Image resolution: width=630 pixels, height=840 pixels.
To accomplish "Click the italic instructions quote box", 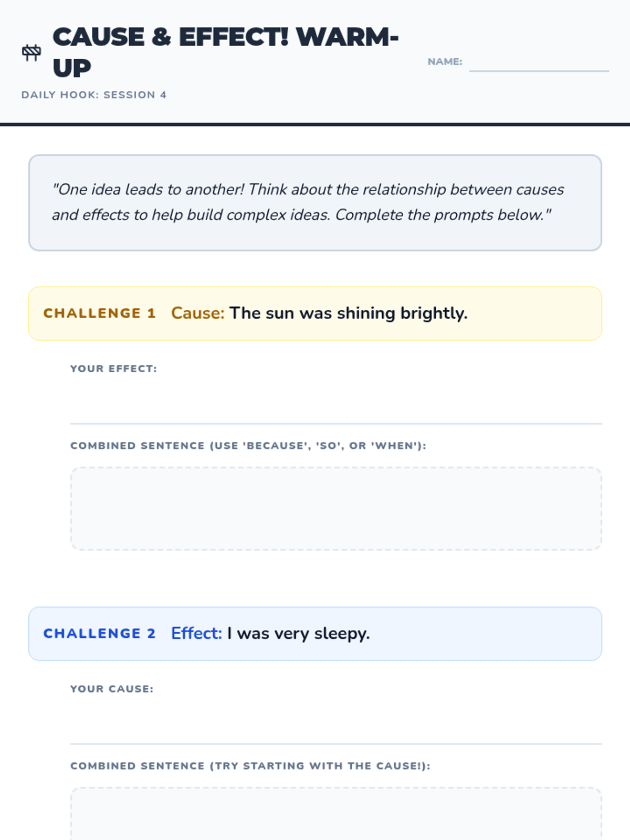I will coord(315,203).
